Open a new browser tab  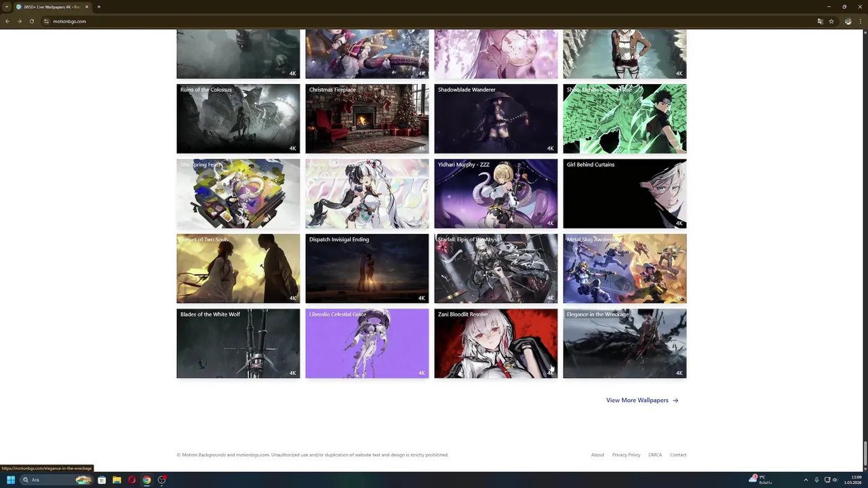point(99,7)
